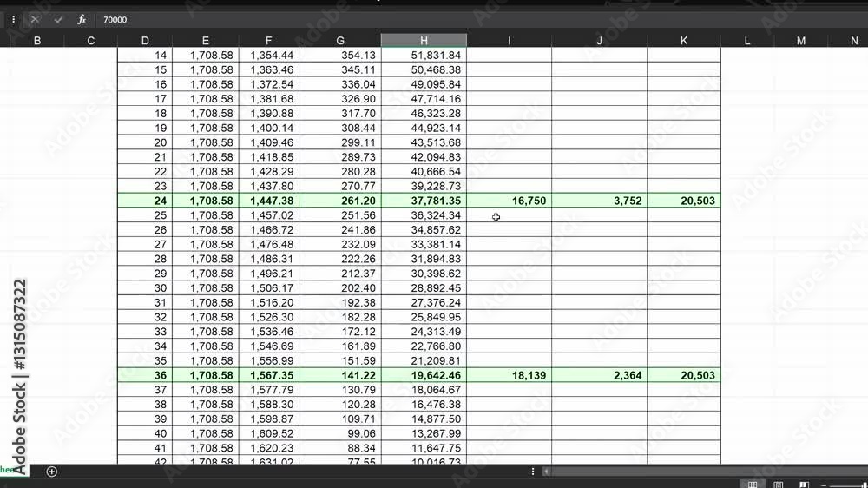This screenshot has width=868, height=488.
Task: Select column C header
Action: coord(91,41)
